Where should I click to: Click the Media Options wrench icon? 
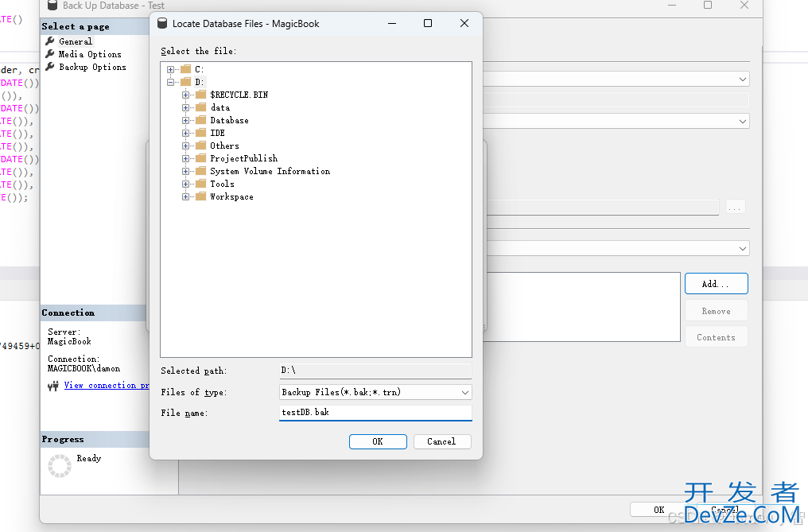(50, 53)
